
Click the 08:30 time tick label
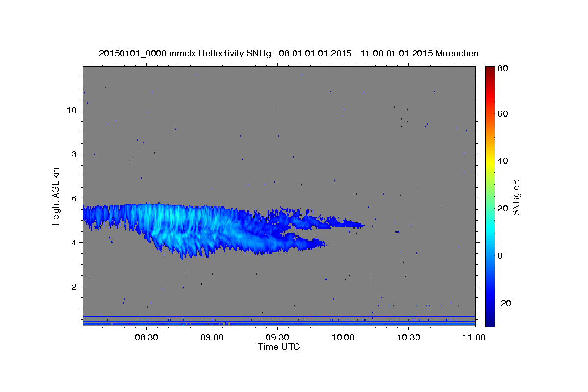[146, 337]
